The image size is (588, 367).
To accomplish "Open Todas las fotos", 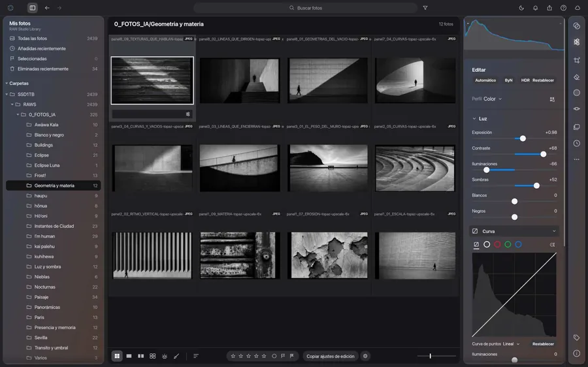I will [x=54, y=39].
